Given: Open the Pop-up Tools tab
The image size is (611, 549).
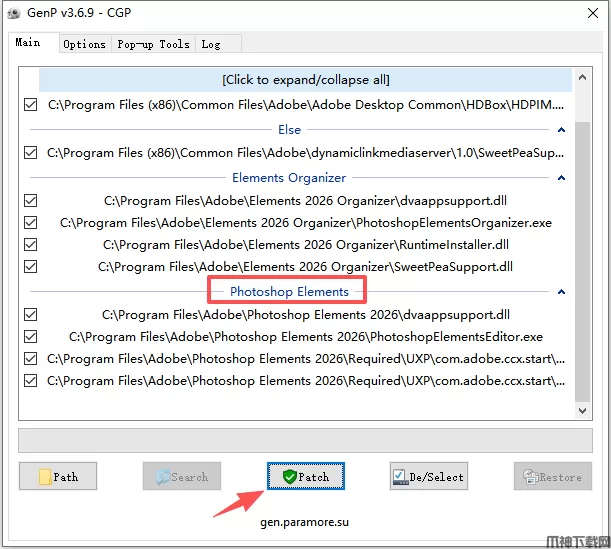Looking at the screenshot, I should click(x=154, y=44).
